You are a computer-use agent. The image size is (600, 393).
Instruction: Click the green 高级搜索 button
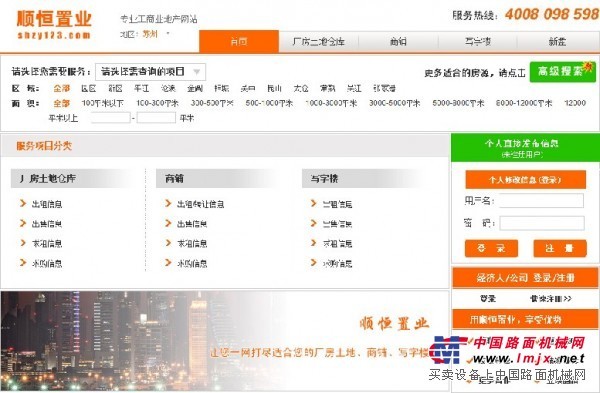[x=562, y=72]
